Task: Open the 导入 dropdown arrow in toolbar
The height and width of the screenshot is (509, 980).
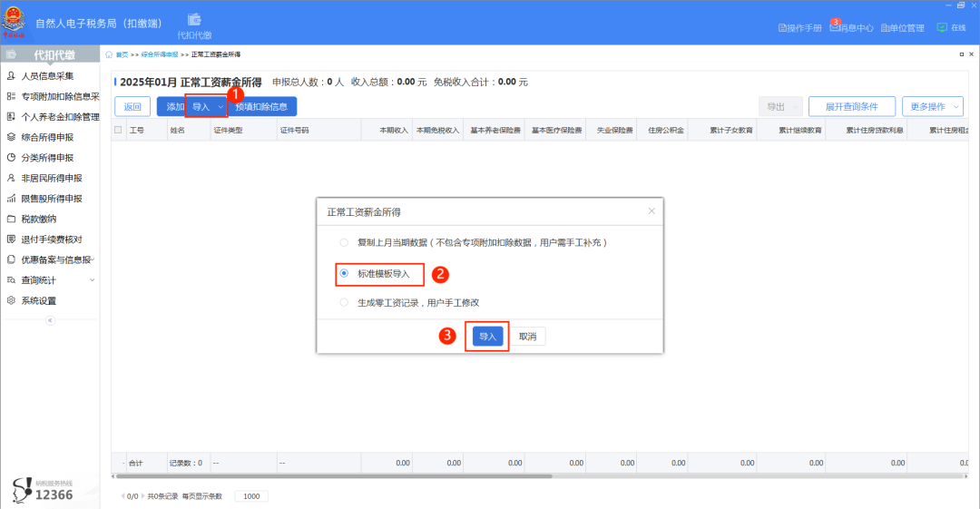Action: click(x=220, y=107)
